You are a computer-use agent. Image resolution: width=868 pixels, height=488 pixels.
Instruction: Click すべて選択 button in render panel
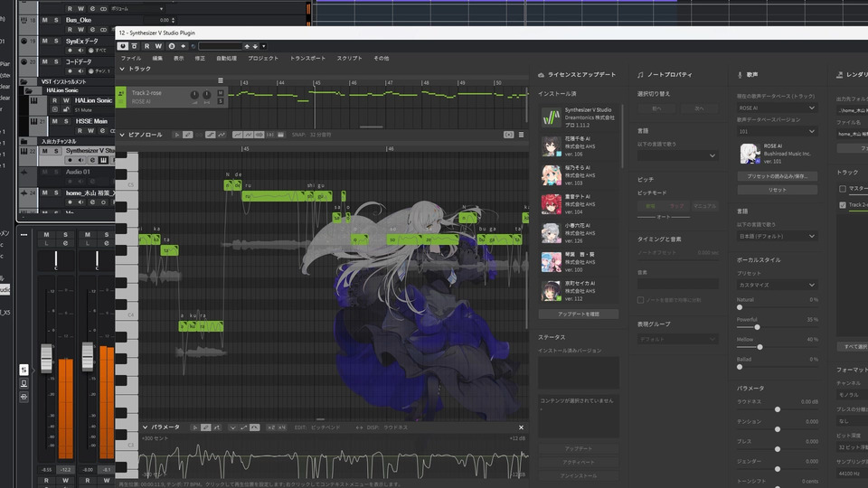tap(854, 346)
